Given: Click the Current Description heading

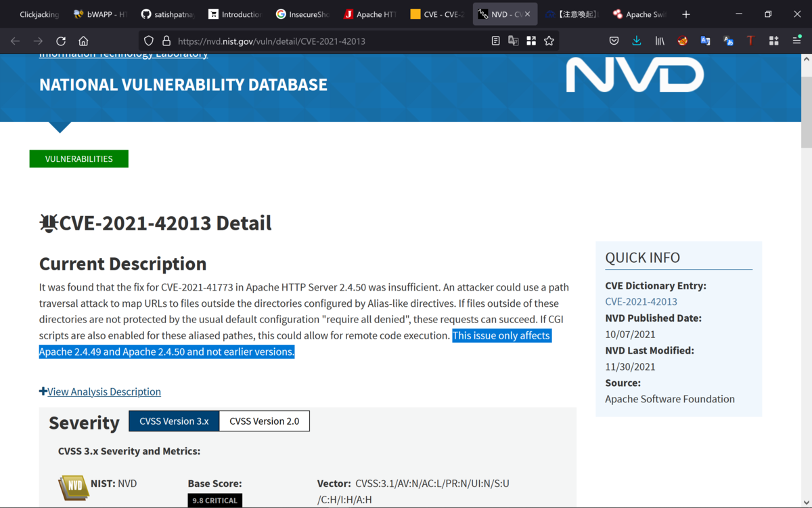Looking at the screenshot, I should coord(123,263).
